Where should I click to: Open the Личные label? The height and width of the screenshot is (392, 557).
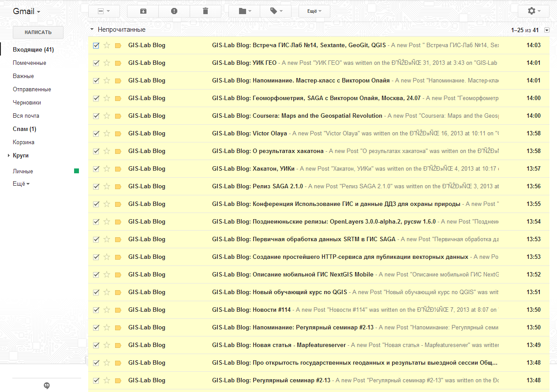tap(23, 171)
